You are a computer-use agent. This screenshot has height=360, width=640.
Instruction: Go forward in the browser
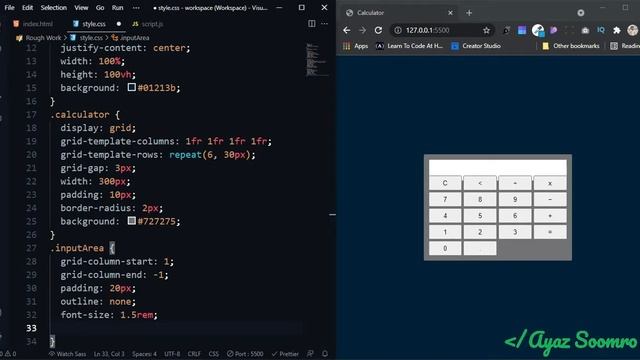(x=362, y=30)
